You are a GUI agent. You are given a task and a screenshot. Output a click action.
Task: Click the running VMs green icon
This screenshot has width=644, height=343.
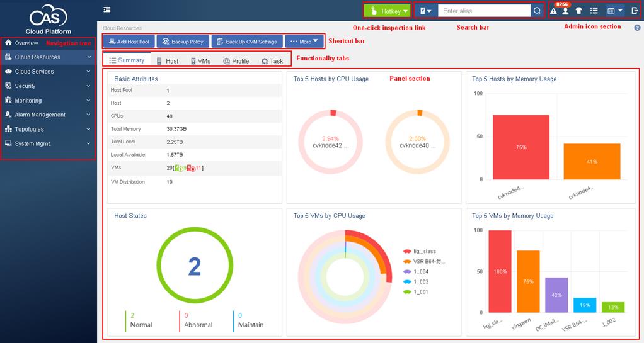[x=179, y=168]
